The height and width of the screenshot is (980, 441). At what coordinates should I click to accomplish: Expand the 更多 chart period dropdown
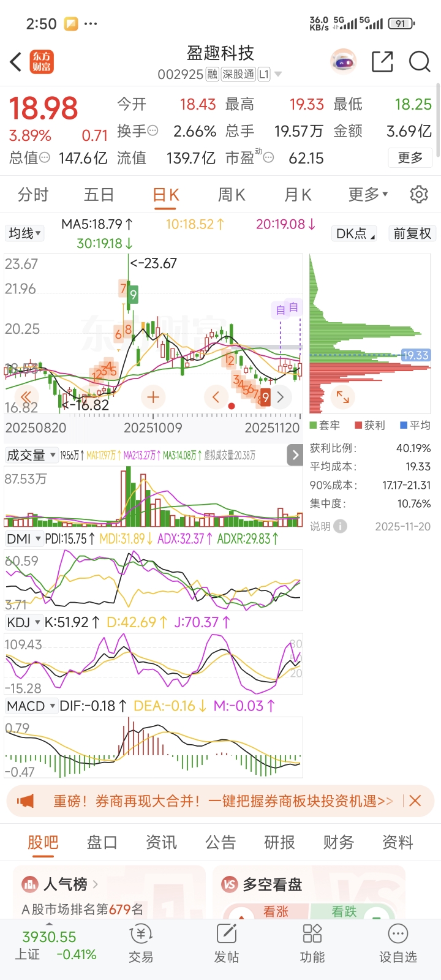(368, 194)
